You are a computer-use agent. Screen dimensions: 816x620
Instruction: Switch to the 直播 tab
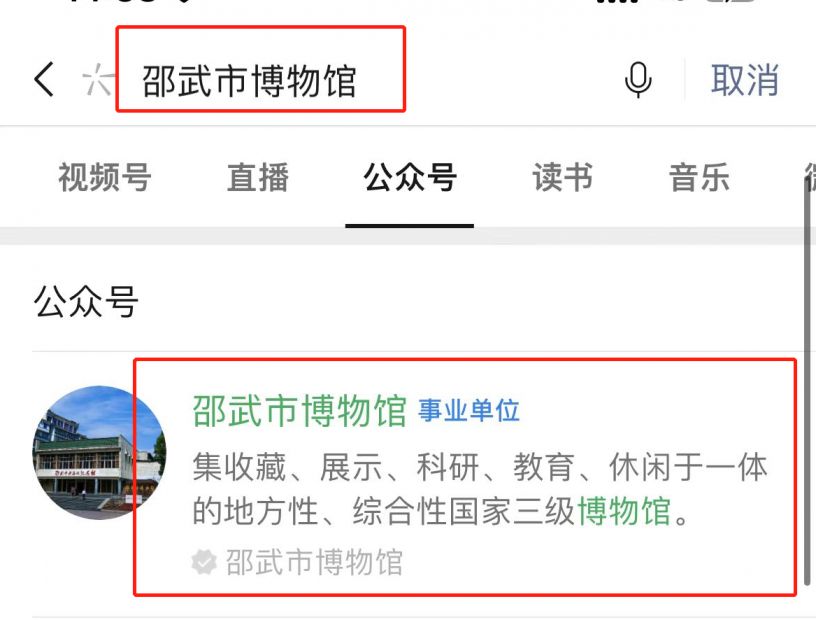258,178
